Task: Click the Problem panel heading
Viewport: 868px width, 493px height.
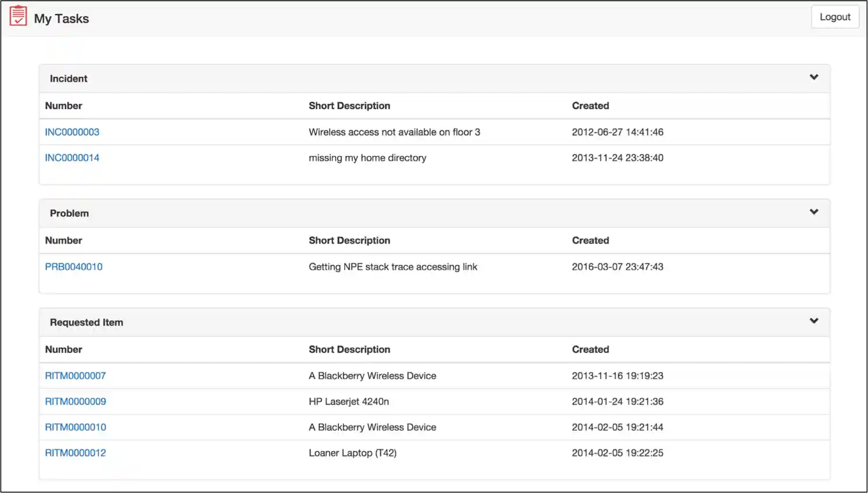Action: click(69, 213)
